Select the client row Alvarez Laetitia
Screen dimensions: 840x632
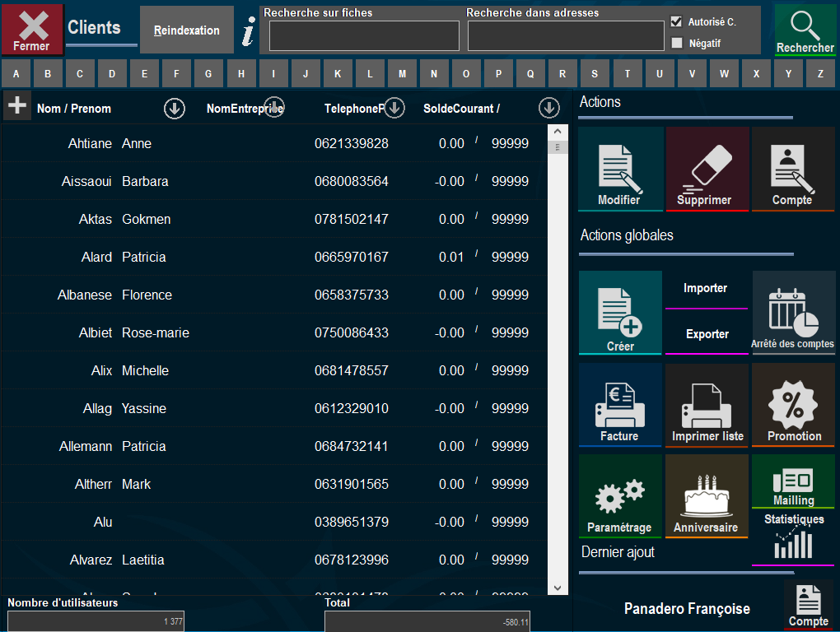click(x=273, y=560)
